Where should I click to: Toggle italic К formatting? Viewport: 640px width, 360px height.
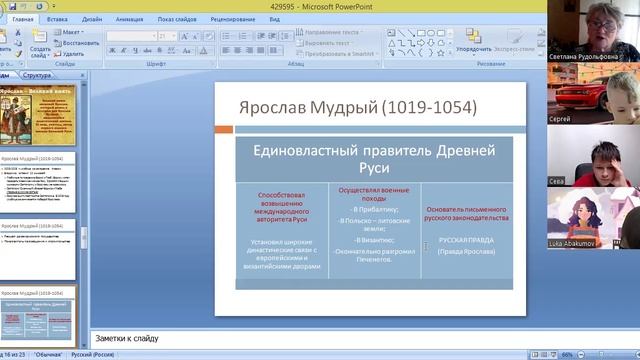coord(124,51)
